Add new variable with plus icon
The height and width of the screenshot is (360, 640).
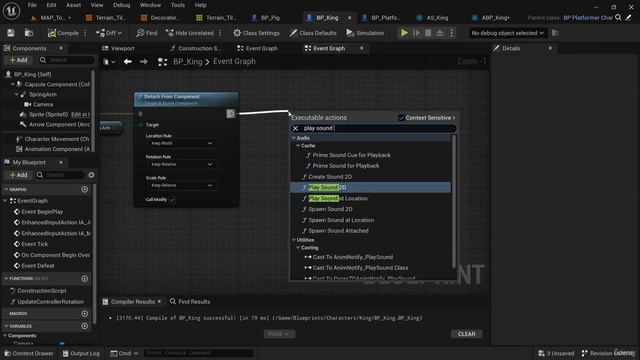(84, 326)
